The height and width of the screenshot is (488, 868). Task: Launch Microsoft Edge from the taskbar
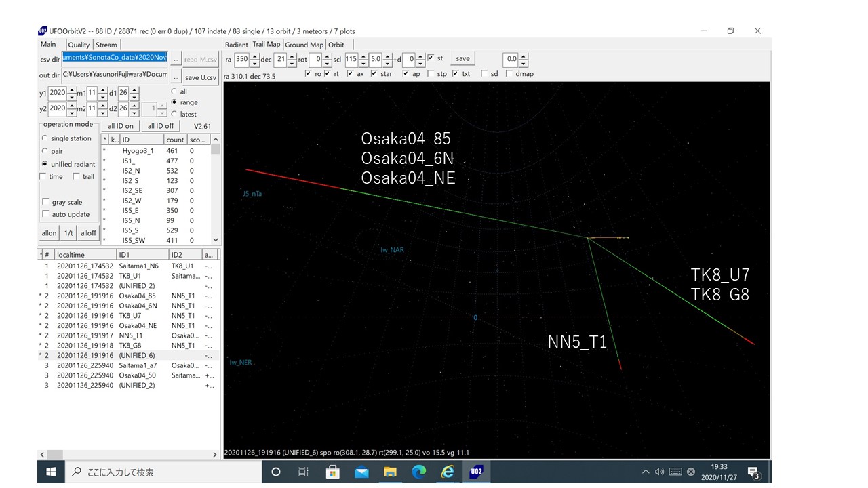pos(419,471)
